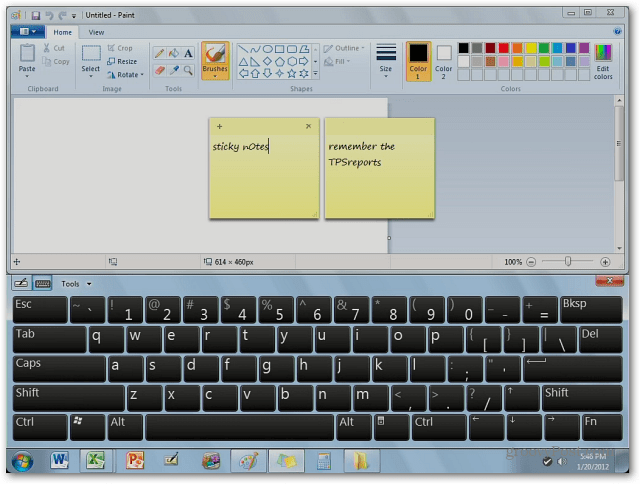Choose the Line shape

(243, 49)
